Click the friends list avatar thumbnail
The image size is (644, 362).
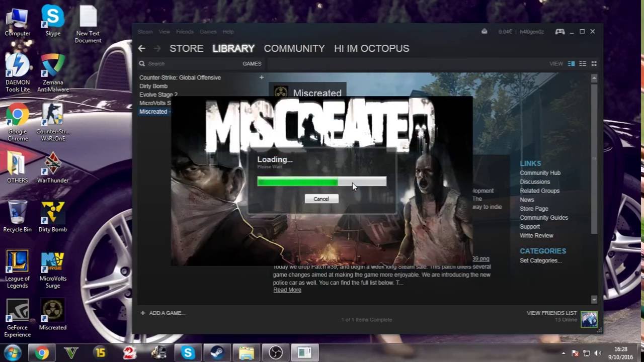click(x=589, y=319)
